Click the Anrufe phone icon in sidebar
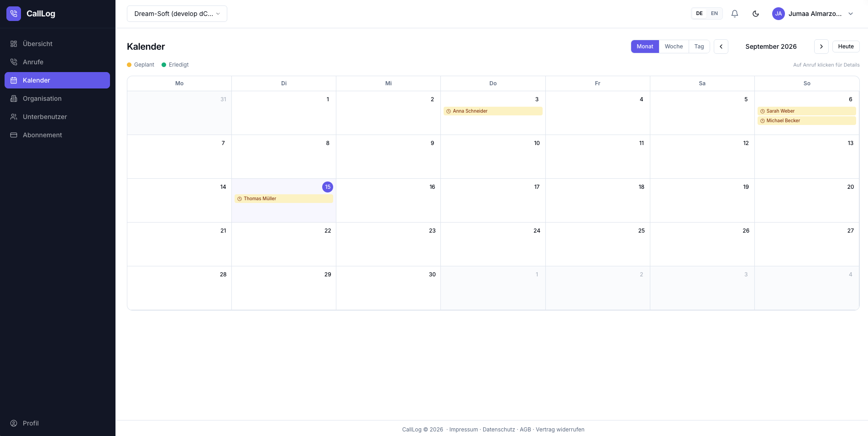 [14, 62]
